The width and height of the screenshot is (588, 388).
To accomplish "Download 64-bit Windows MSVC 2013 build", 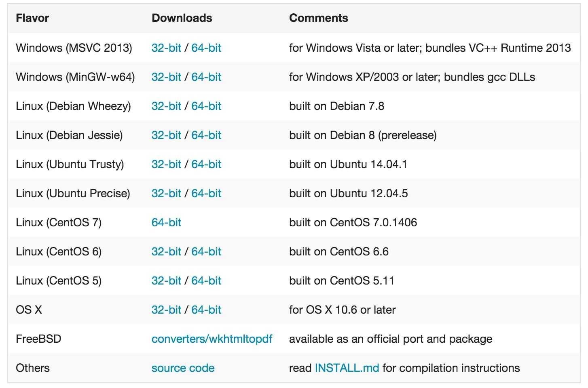I will [x=206, y=48].
